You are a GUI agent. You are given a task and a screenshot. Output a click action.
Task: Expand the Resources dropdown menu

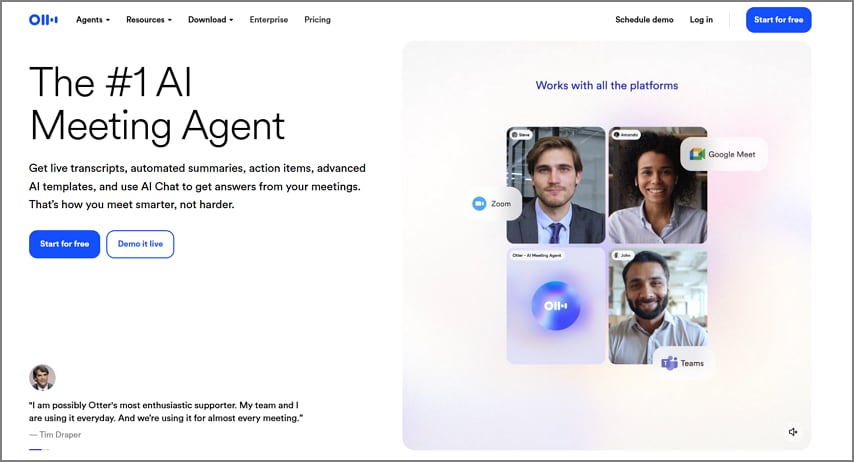tap(149, 20)
